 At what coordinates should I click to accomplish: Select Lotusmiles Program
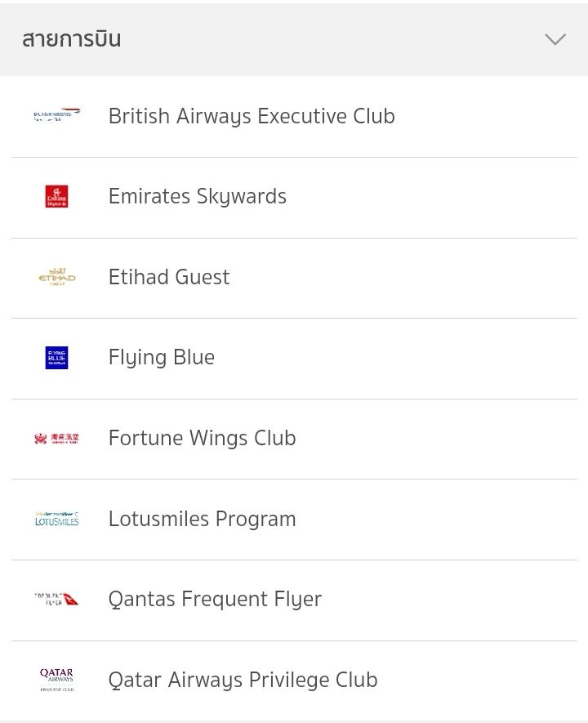coord(294,520)
